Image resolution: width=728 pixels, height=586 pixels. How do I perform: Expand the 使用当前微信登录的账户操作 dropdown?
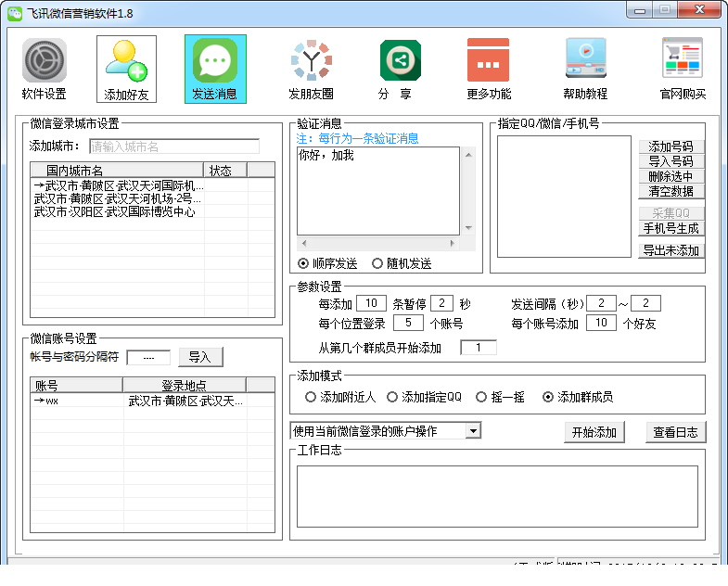[x=473, y=431]
